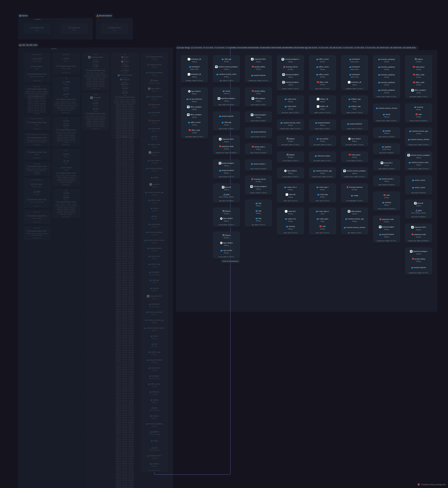Click the Docker Bridge cube icon

(178, 48)
